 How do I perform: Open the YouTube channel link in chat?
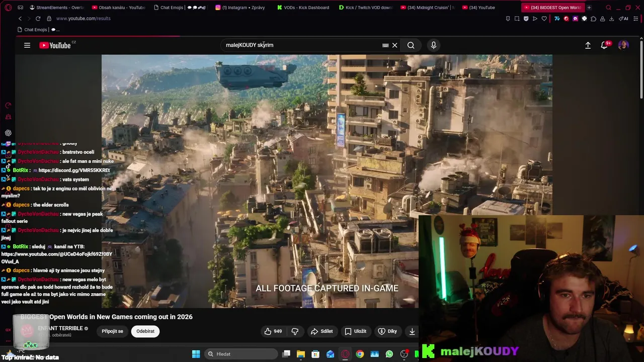57,258
